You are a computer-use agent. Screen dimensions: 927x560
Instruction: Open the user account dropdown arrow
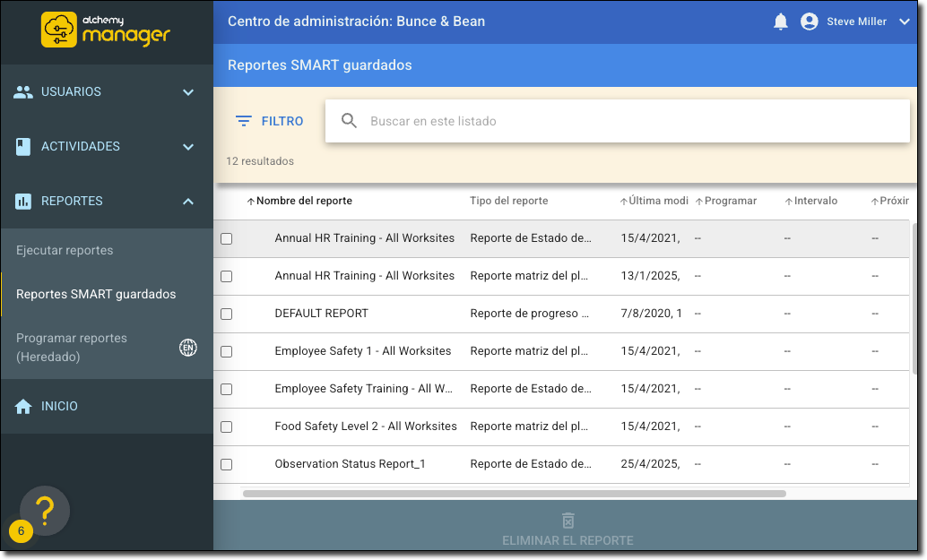(904, 22)
